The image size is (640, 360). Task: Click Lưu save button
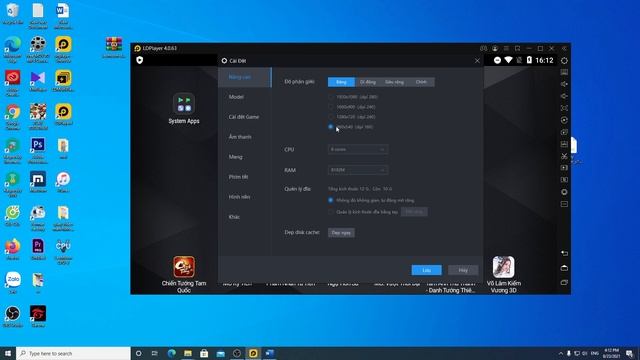click(x=427, y=270)
